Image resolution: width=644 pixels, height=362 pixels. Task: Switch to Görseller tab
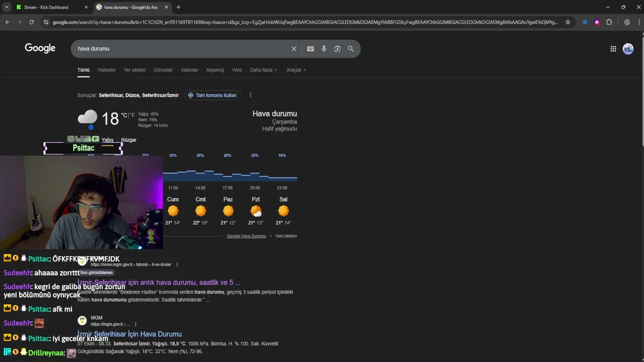tap(163, 70)
